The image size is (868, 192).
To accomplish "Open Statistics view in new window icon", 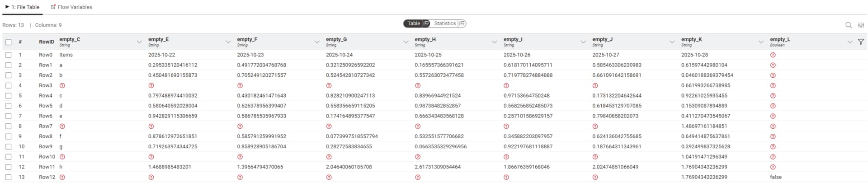I will [x=462, y=23].
